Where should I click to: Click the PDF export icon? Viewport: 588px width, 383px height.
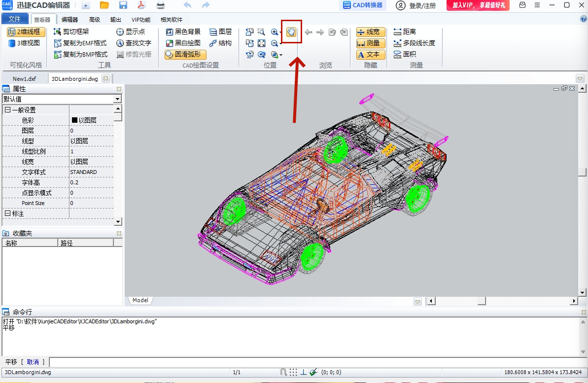pyautogui.click(x=141, y=5)
